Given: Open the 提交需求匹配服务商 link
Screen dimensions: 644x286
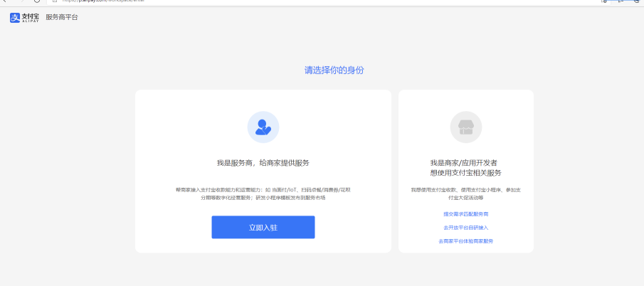Looking at the screenshot, I should [x=466, y=214].
